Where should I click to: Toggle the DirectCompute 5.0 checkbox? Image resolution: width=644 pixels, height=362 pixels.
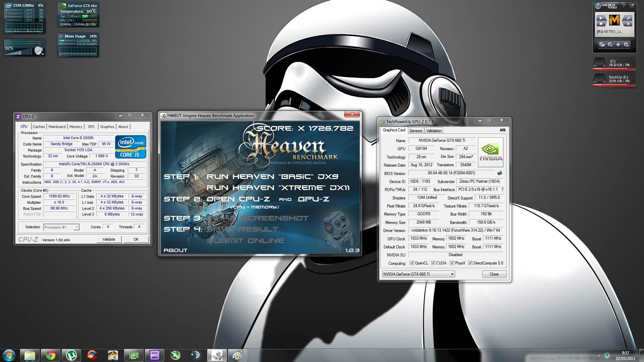[470, 263]
